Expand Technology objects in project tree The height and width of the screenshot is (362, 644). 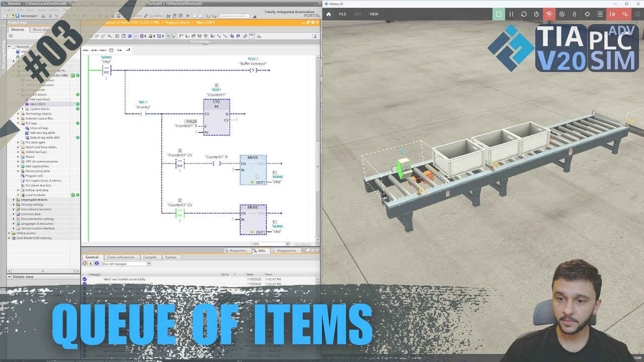click(19, 114)
